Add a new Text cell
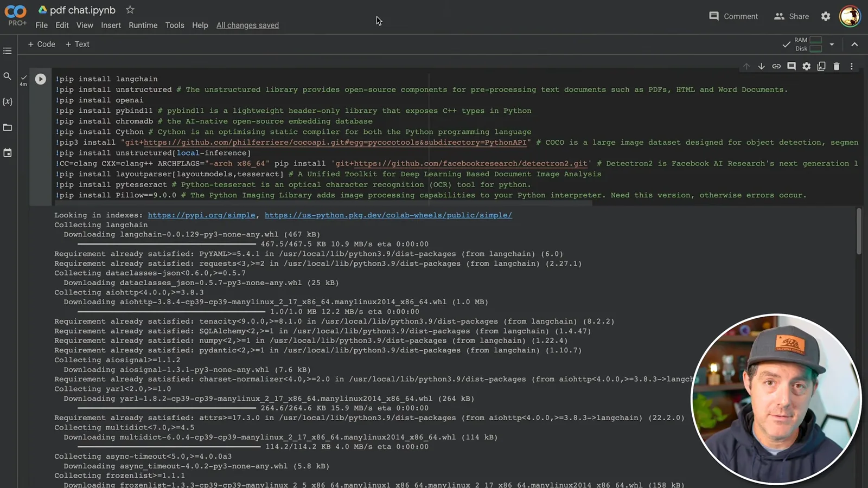The height and width of the screenshot is (488, 868). click(x=77, y=44)
